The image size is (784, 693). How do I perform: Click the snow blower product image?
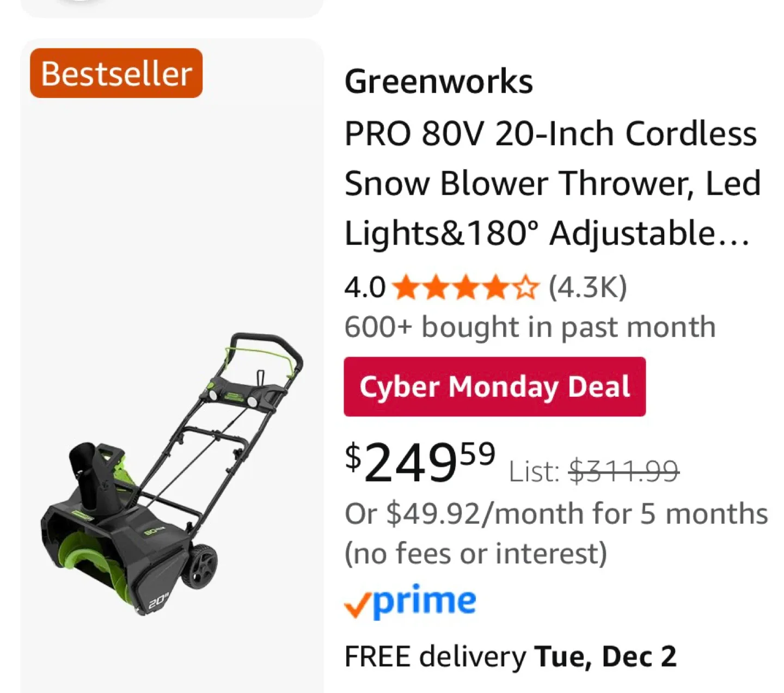point(174,474)
